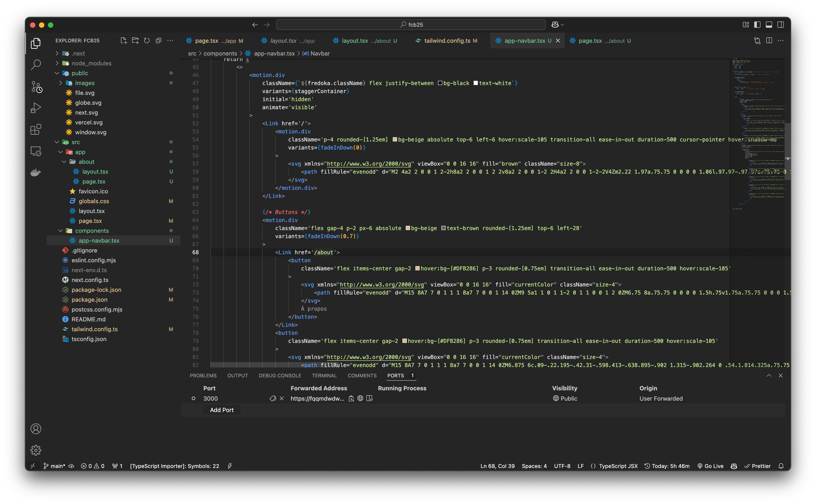Click Ln 68, Col 39 position indicator
Viewport: 816px width, 504px height.
coord(497,466)
